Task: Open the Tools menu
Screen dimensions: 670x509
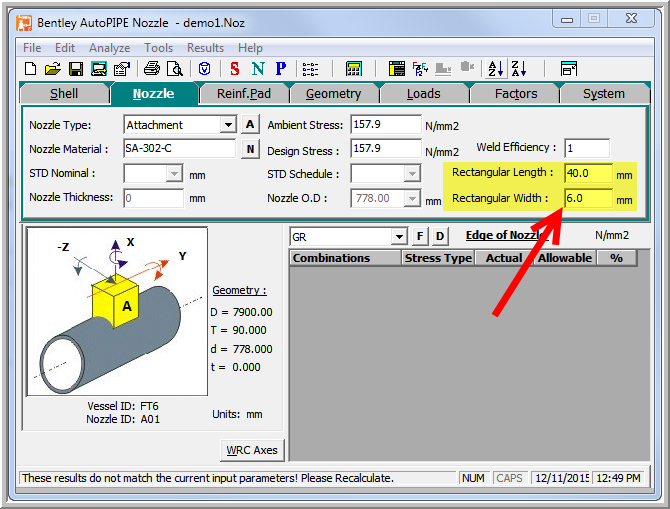Action: pos(159,48)
